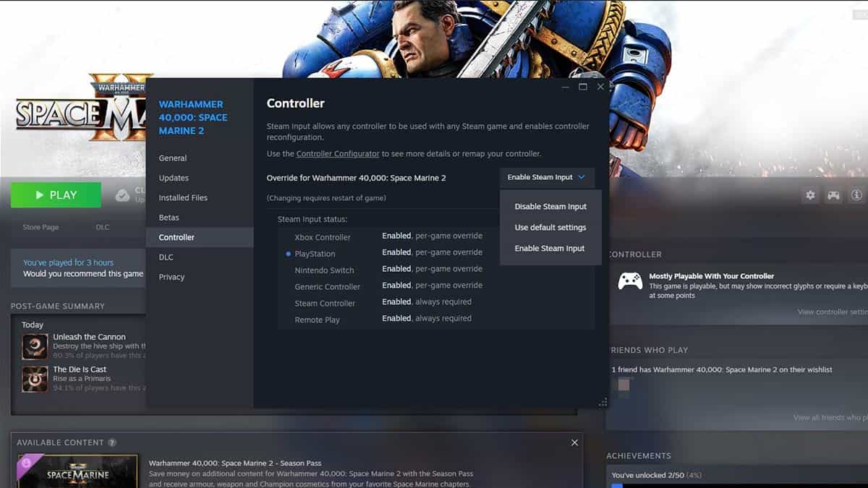Launch the game with the green PLAY button
The height and width of the screenshot is (488, 868).
point(56,195)
